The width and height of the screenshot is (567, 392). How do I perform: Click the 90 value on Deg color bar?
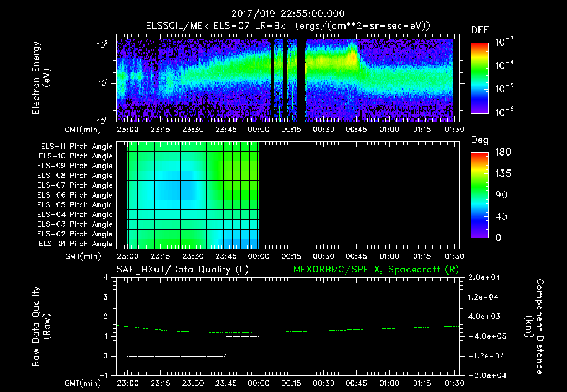[x=501, y=195]
